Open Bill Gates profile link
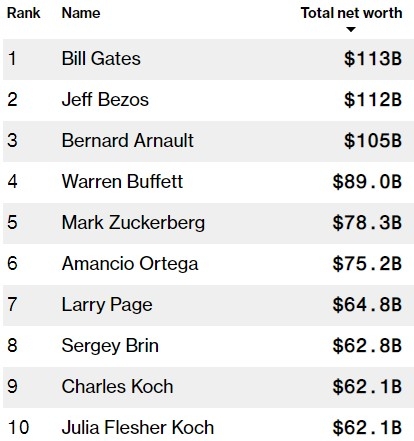 (x=101, y=58)
